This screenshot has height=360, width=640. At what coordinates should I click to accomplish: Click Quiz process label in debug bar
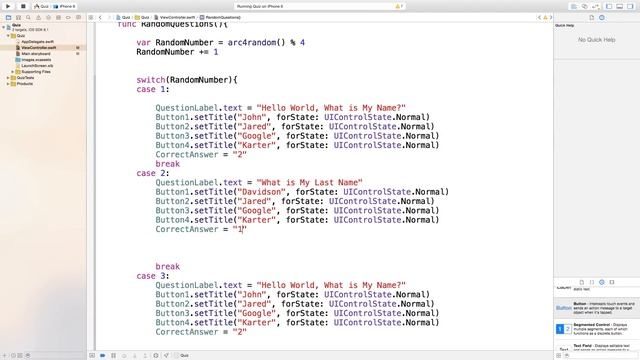coord(182,356)
